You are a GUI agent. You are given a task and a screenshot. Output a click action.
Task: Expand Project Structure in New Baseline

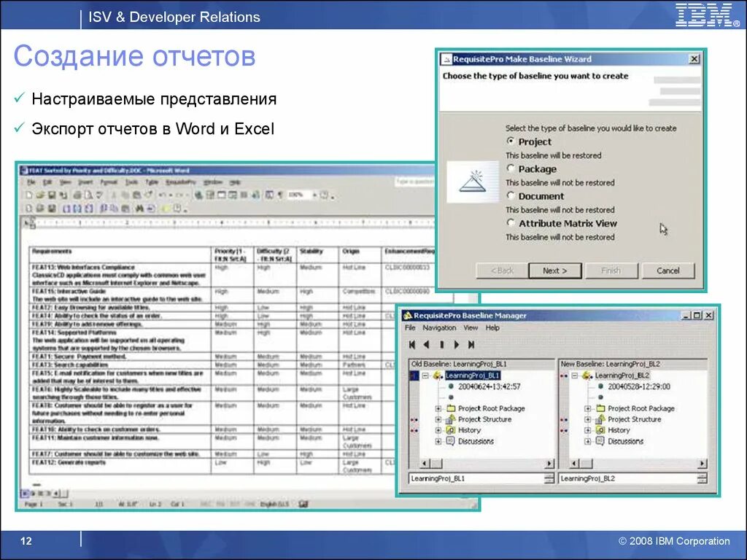pos(588,419)
